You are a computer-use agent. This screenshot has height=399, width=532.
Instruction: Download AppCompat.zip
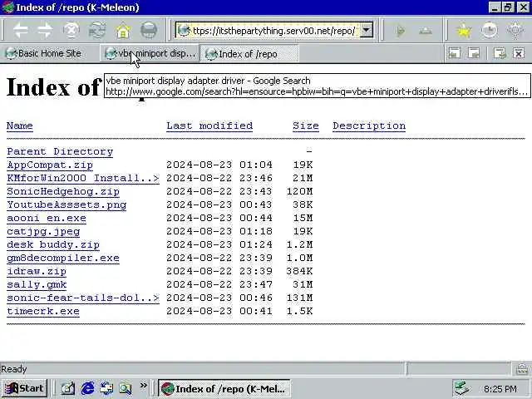coord(50,165)
